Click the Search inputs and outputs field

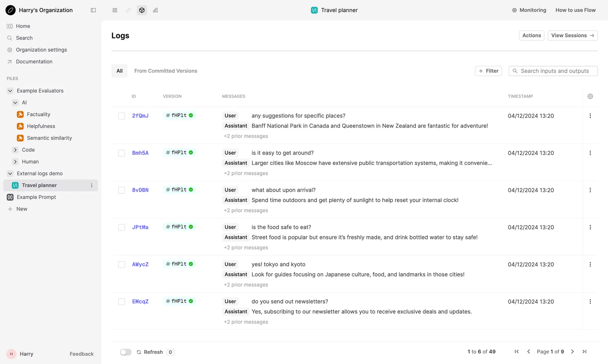(553, 71)
